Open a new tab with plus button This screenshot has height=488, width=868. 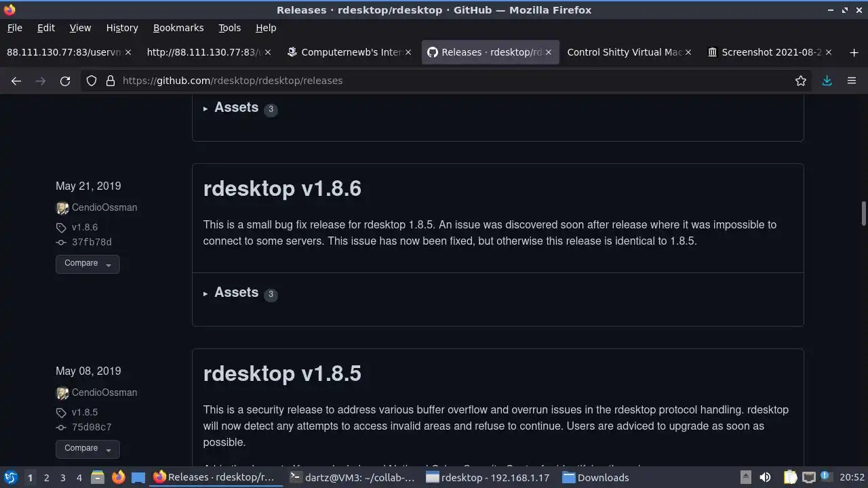(x=854, y=52)
